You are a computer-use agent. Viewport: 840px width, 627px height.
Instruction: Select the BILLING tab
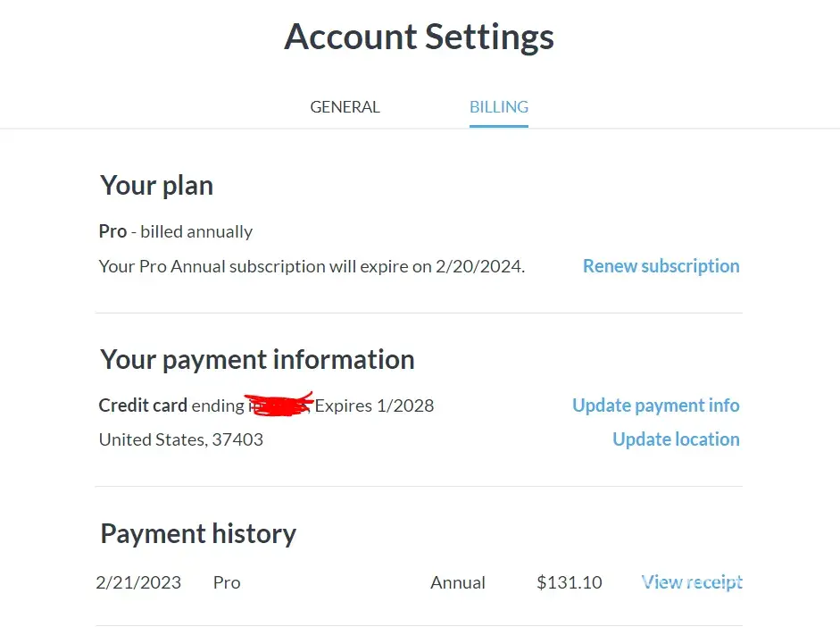click(499, 107)
